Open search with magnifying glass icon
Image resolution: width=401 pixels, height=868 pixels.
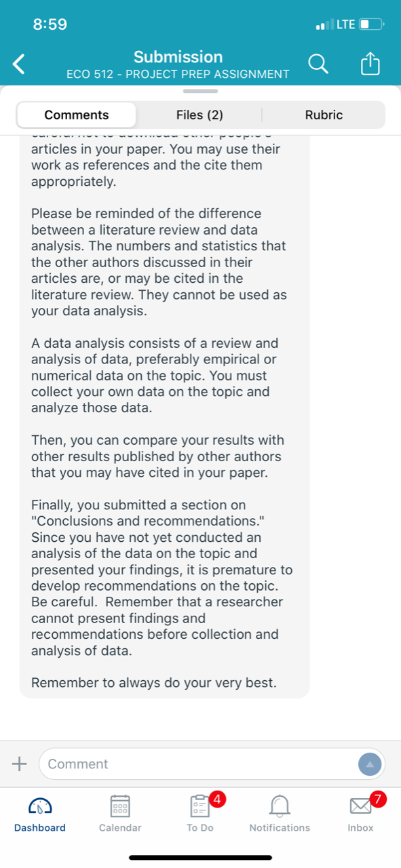pyautogui.click(x=318, y=64)
